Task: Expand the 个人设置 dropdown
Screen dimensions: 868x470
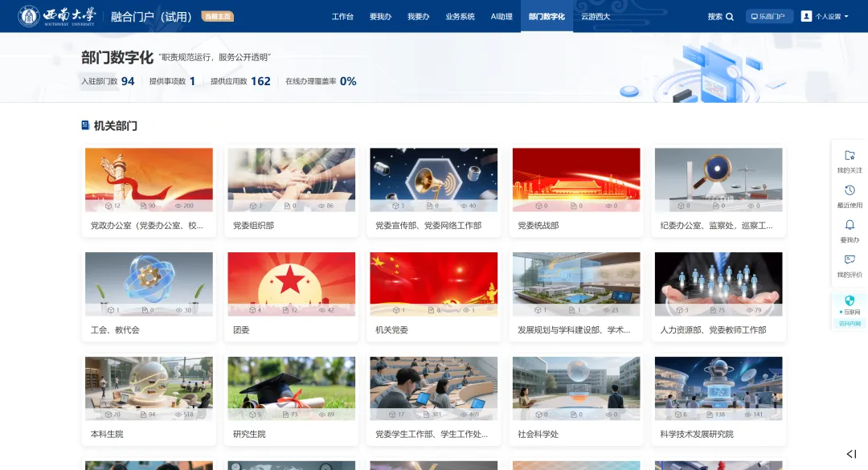Action: [x=831, y=16]
